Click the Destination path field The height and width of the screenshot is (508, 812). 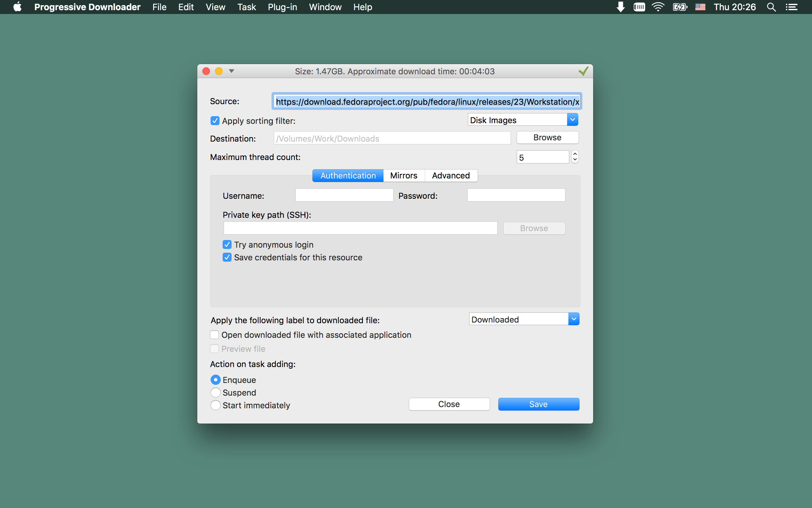392,138
